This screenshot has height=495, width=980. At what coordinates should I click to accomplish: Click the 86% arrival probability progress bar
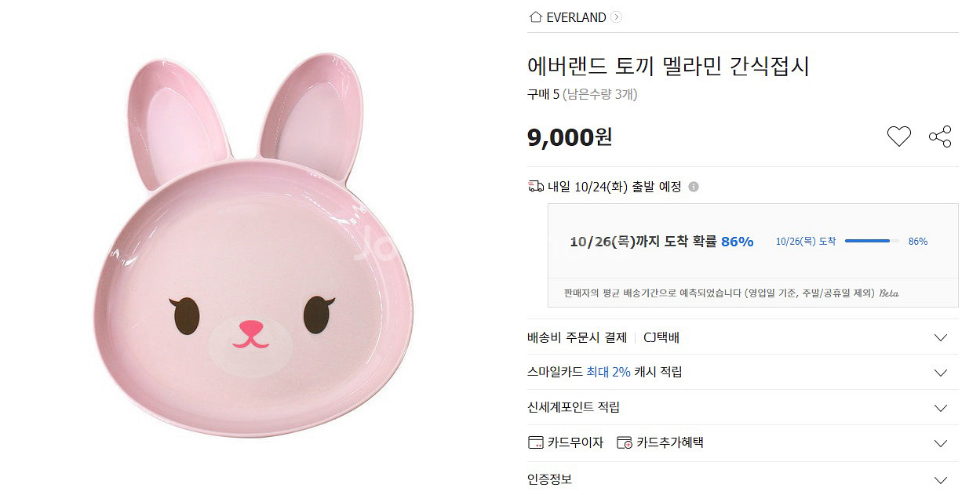(x=872, y=242)
